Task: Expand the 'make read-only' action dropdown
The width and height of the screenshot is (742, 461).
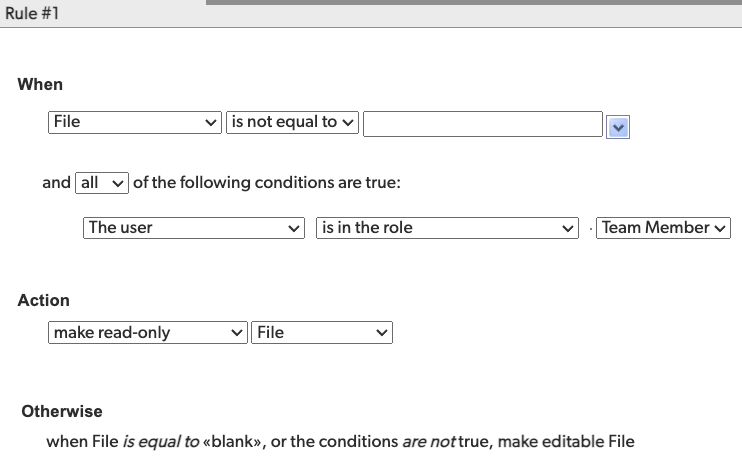Action: coord(148,333)
